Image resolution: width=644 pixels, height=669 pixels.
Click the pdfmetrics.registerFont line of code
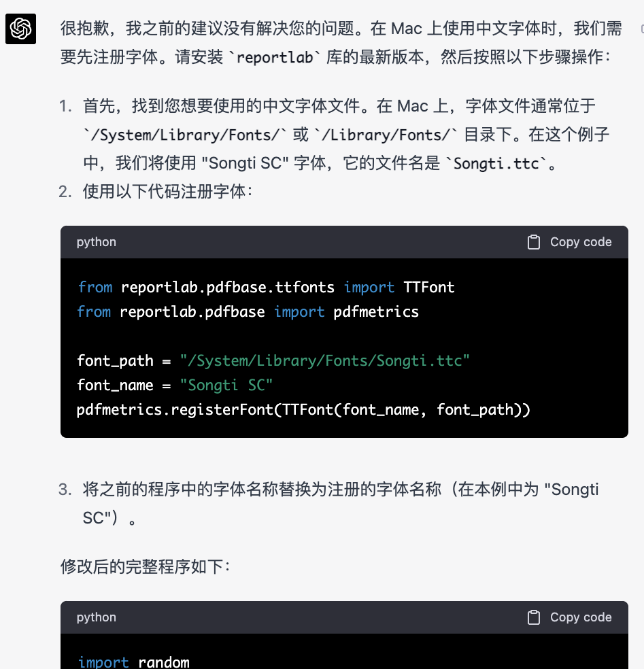(x=303, y=409)
